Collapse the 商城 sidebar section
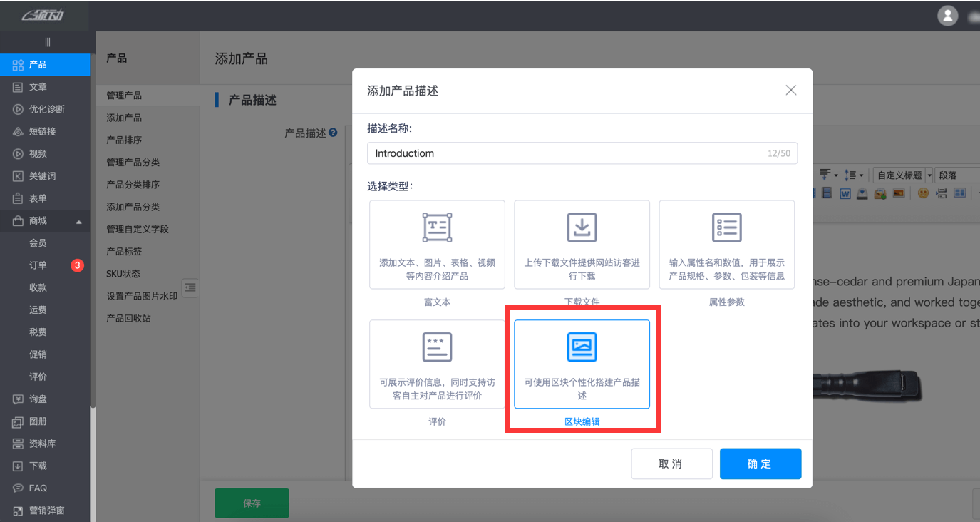The height and width of the screenshot is (522, 980). coord(79,221)
